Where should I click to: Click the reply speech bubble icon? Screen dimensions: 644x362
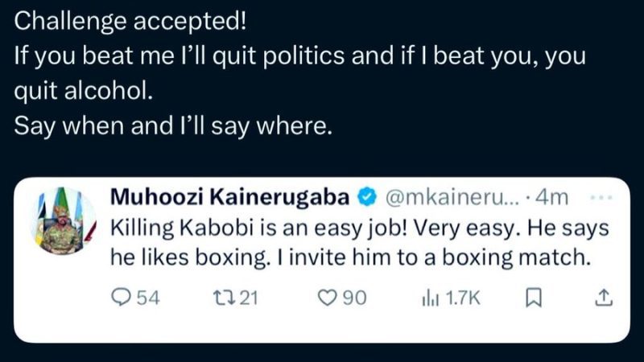coord(119,298)
